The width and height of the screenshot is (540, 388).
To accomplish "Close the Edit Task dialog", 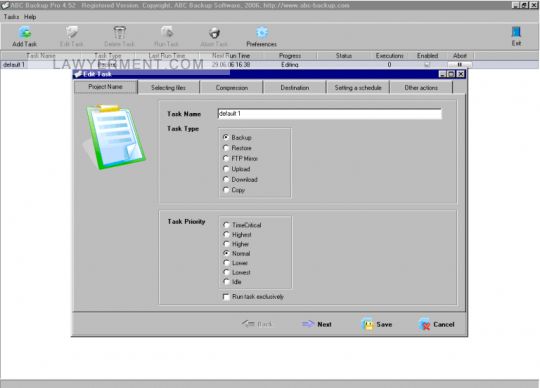I will click(460, 74).
